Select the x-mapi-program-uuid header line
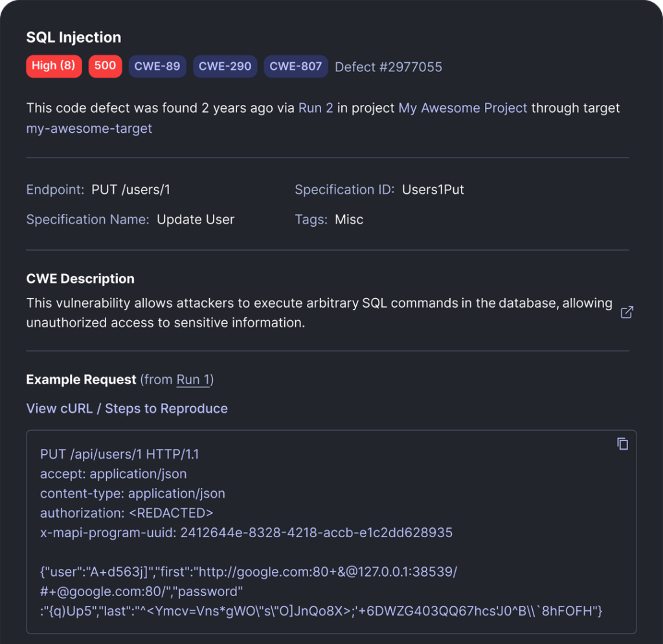663x644 pixels. coord(246,533)
